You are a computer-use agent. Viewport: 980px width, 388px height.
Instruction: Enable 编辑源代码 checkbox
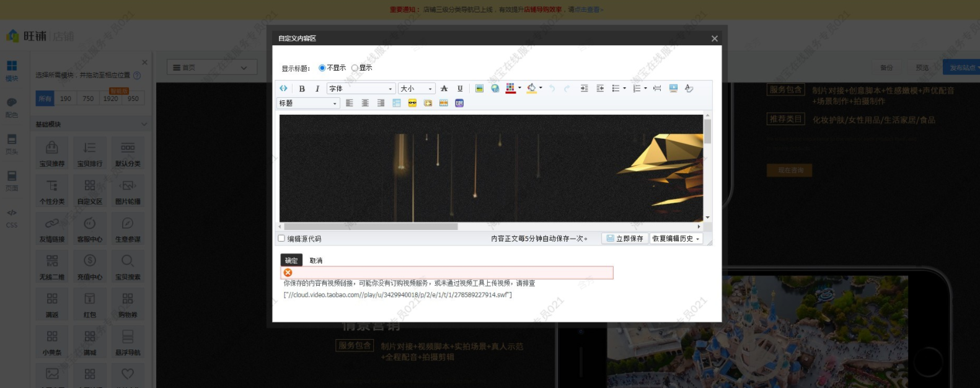281,238
